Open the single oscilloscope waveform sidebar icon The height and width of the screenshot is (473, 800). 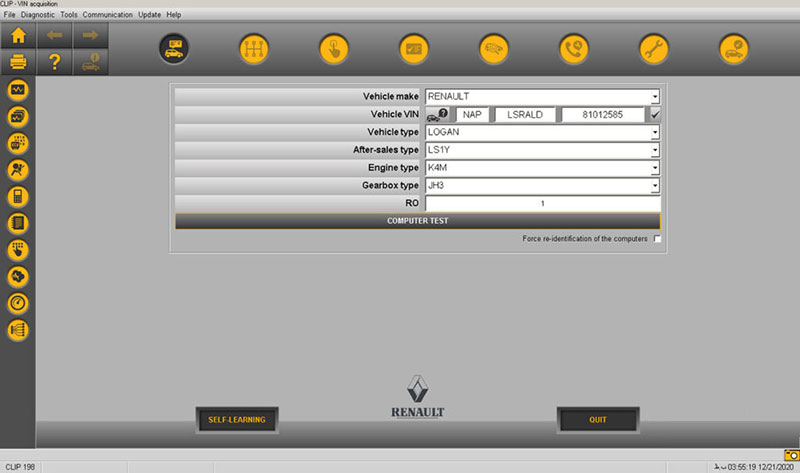point(18,90)
